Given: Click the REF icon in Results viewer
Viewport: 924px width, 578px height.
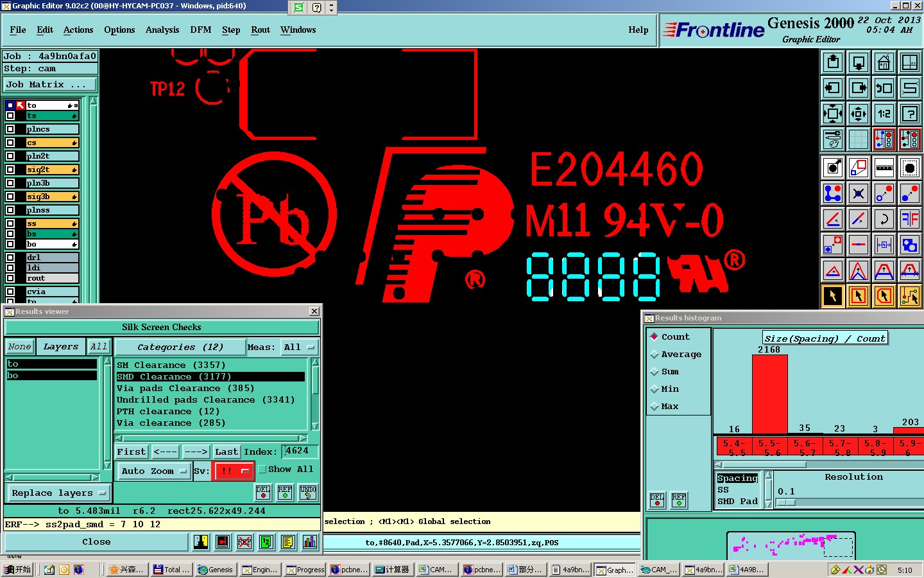Looking at the screenshot, I should (x=285, y=493).
